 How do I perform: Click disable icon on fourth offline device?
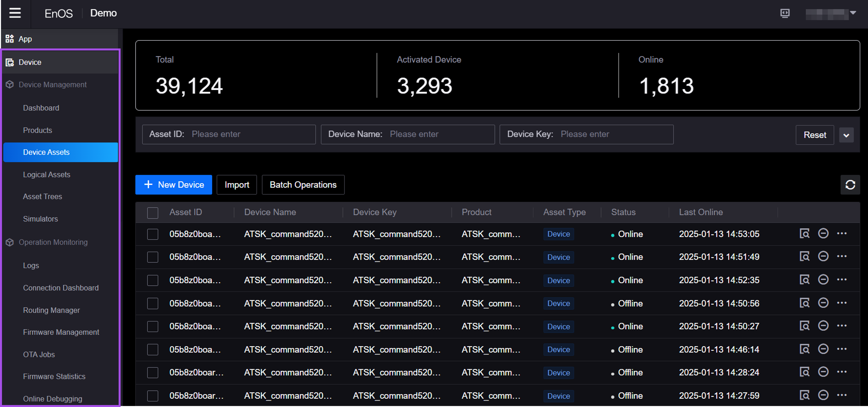coord(823,303)
